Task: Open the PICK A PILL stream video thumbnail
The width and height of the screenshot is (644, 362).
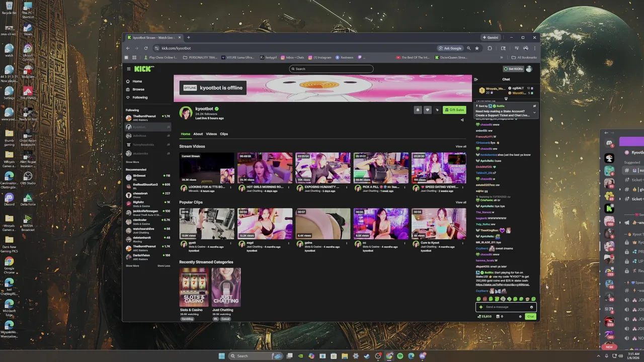Action: [381, 168]
